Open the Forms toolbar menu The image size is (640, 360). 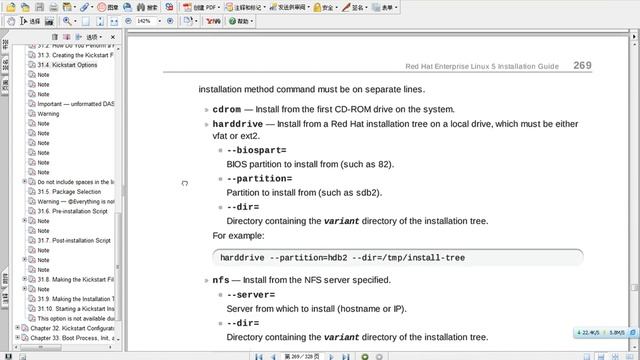385,7
